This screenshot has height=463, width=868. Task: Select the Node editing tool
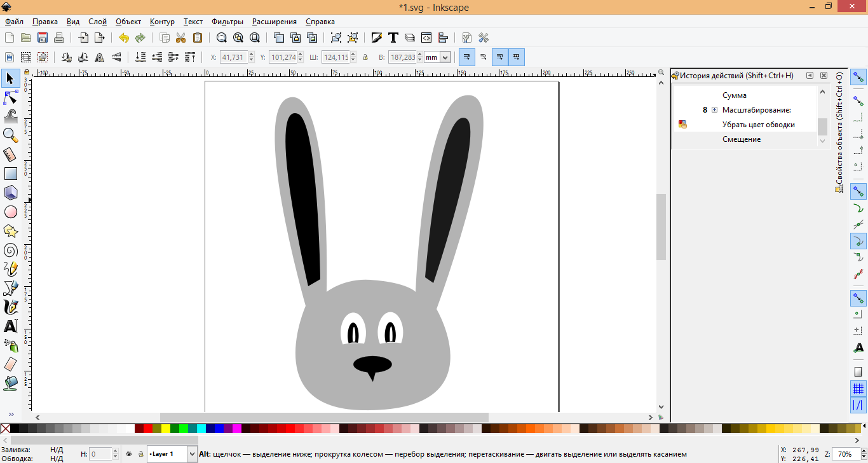click(x=10, y=97)
